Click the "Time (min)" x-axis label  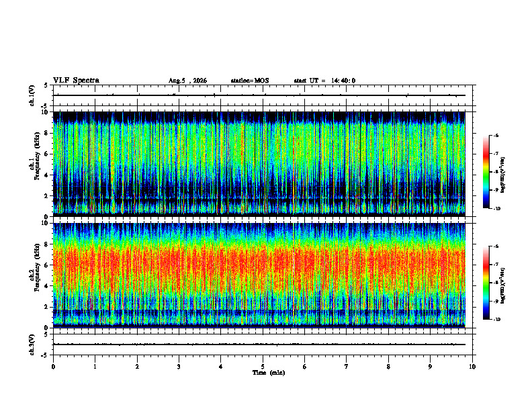(269, 373)
